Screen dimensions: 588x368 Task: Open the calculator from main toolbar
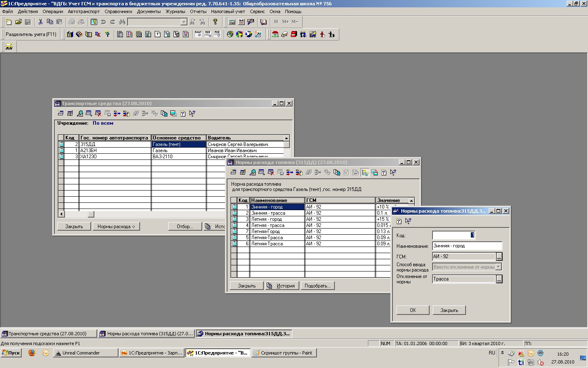point(232,22)
